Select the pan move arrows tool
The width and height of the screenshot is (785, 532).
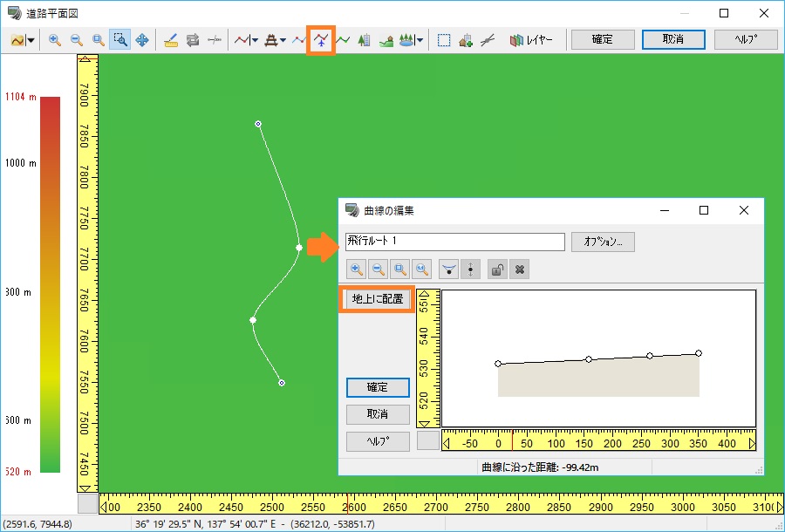click(142, 40)
